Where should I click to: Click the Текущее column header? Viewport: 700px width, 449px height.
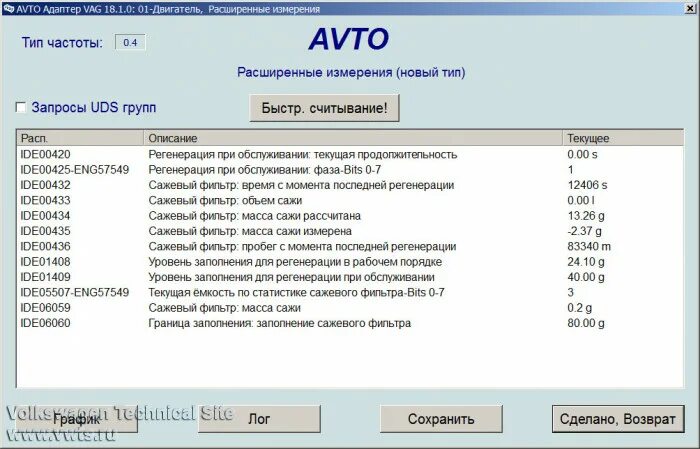click(x=623, y=138)
